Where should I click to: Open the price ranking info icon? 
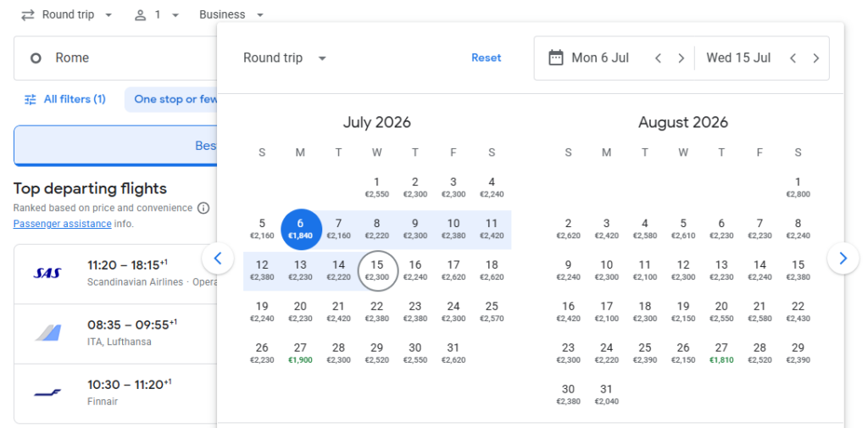[x=203, y=208]
